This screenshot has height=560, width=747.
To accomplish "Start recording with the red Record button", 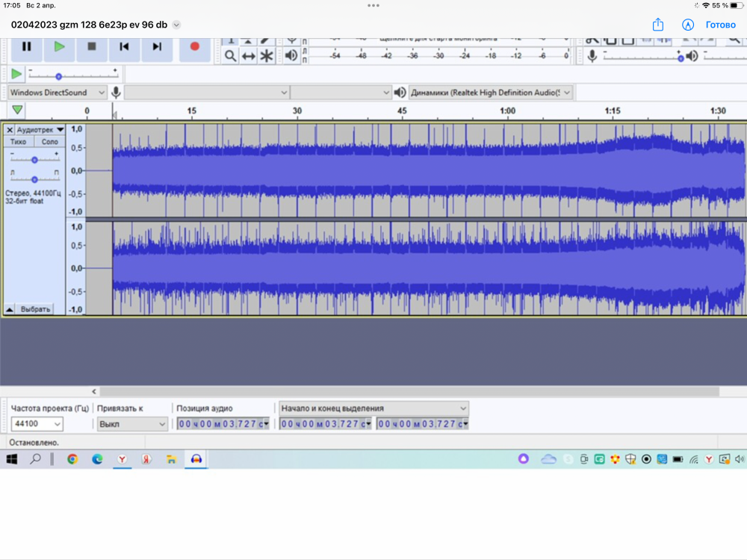I will pyautogui.click(x=194, y=46).
